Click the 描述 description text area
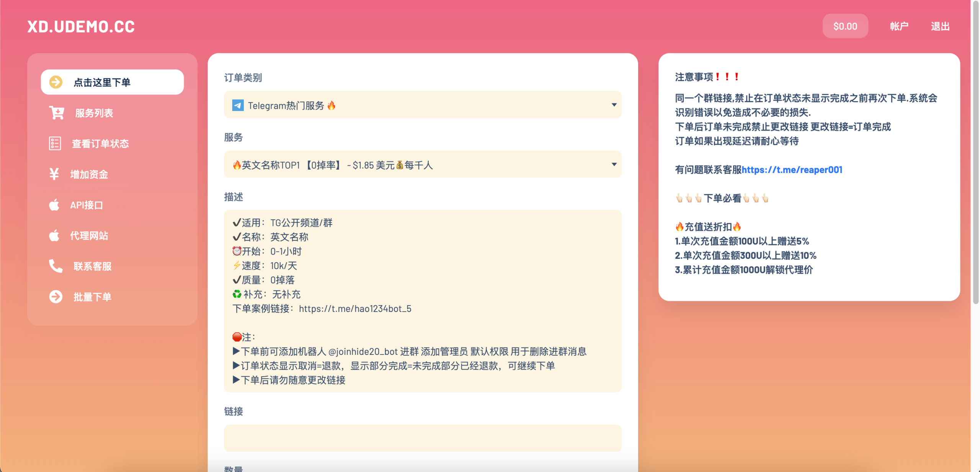 [423, 301]
